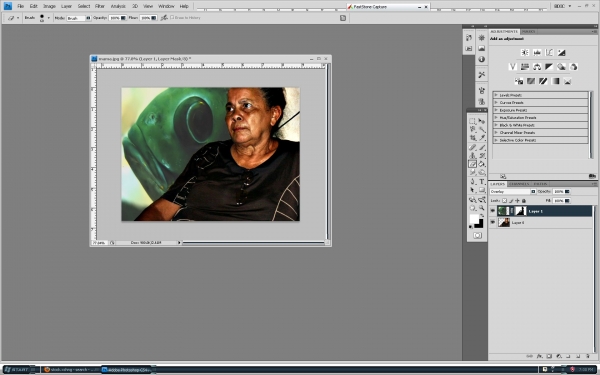Open the collapsed Info panel icon
This screenshot has height=375, width=600.
coord(482,59)
